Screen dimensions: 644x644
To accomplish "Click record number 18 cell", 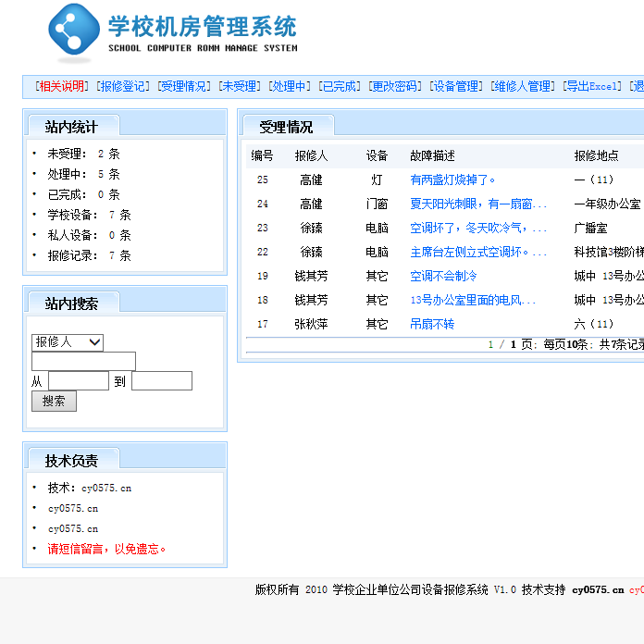I will [x=263, y=300].
